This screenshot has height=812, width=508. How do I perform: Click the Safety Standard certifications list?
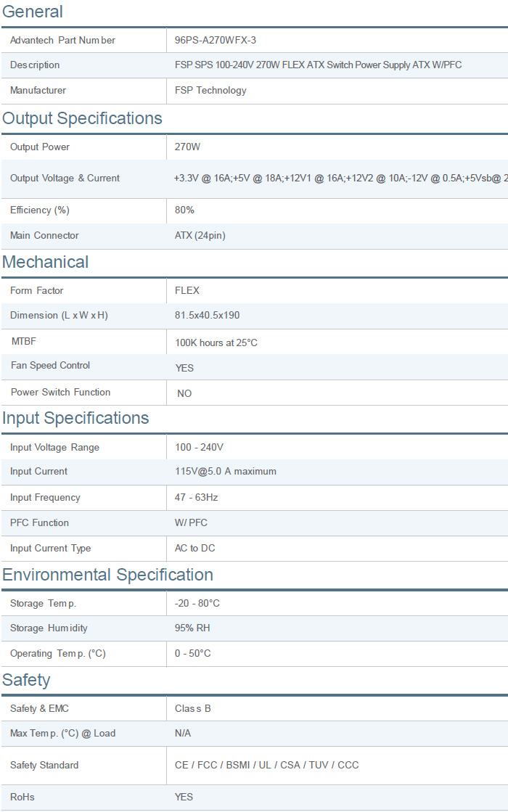pos(266,766)
